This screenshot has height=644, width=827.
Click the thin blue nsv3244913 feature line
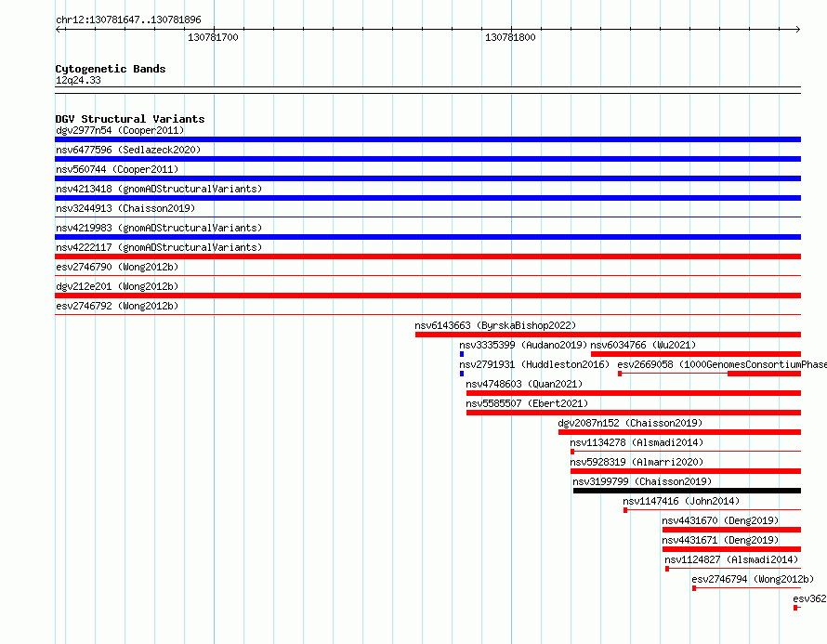(x=427, y=217)
